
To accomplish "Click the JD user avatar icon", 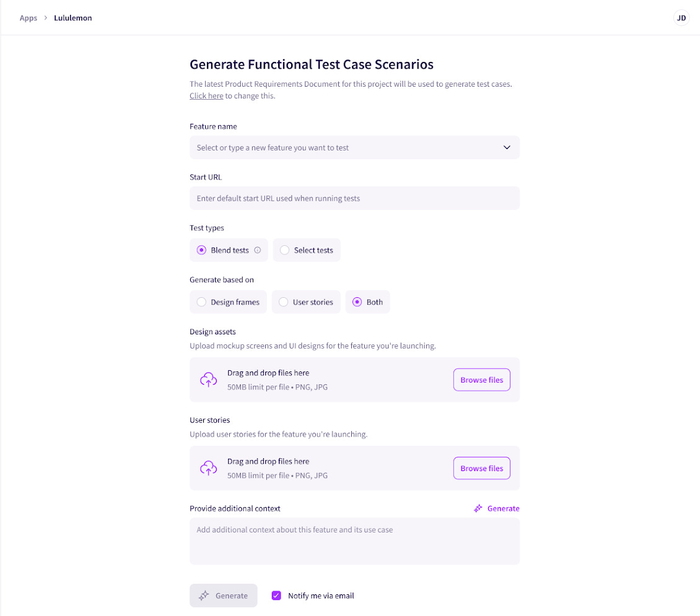I will point(681,18).
